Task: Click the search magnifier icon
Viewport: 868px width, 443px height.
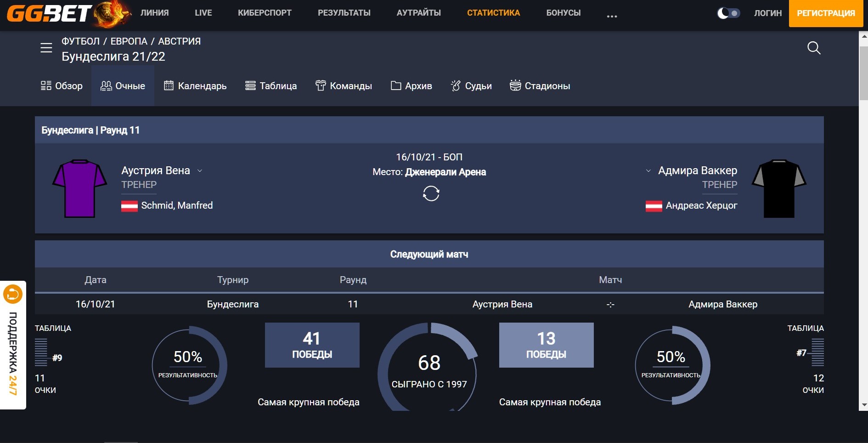Action: [814, 48]
